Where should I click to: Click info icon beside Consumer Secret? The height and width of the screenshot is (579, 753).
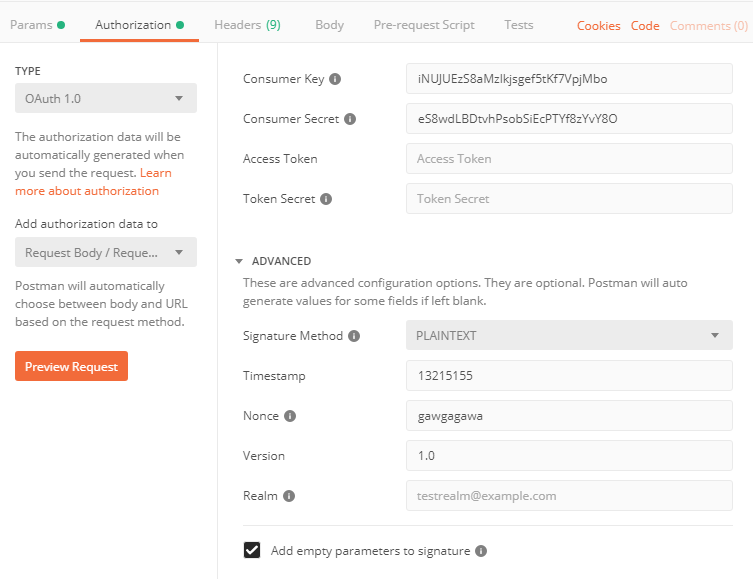(350, 119)
